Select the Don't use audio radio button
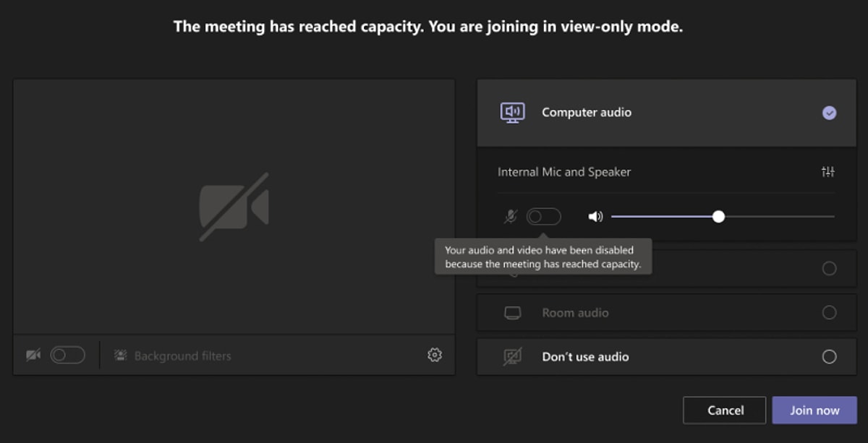The width and height of the screenshot is (868, 443). pos(829,357)
